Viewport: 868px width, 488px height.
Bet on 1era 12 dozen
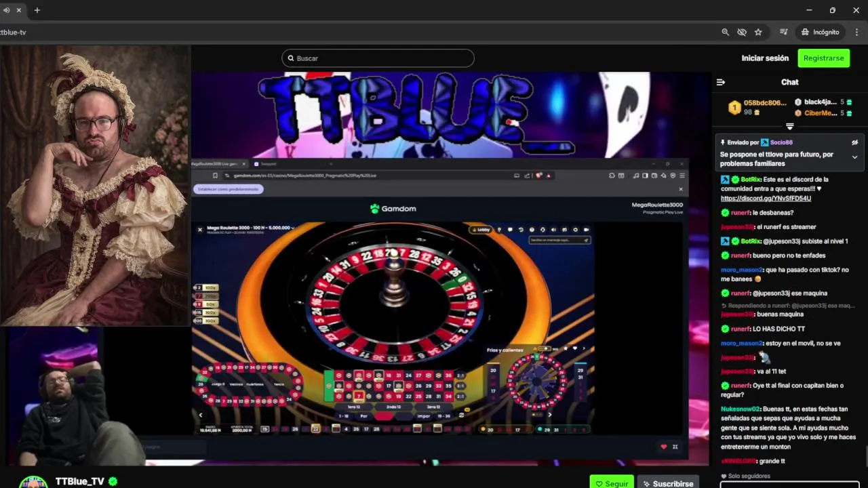click(x=353, y=407)
